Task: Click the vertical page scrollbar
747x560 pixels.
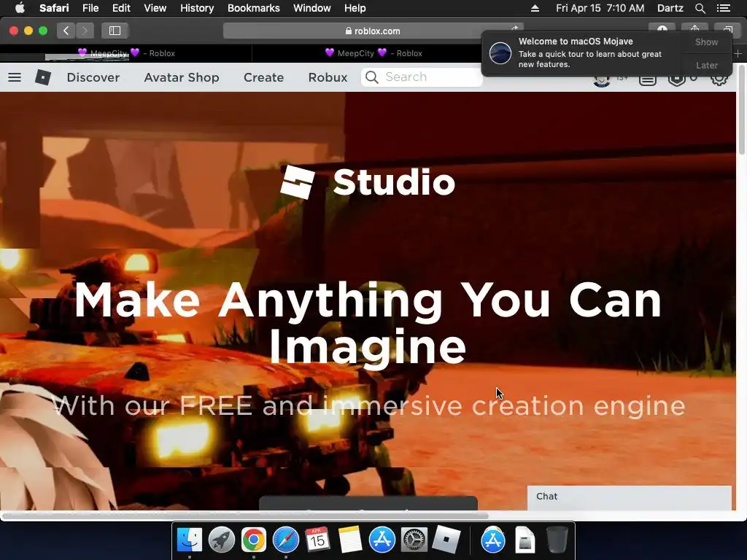Action: 742,109
